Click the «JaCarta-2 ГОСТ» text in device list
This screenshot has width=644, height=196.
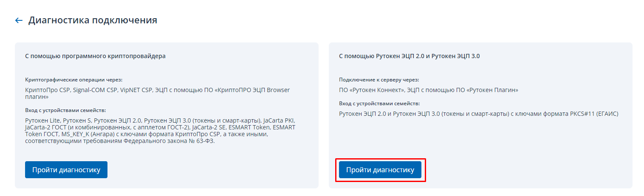[45, 127]
